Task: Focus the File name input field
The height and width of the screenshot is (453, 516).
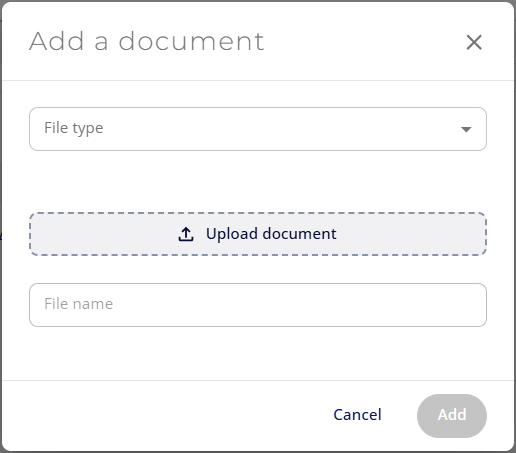Action: (x=258, y=305)
